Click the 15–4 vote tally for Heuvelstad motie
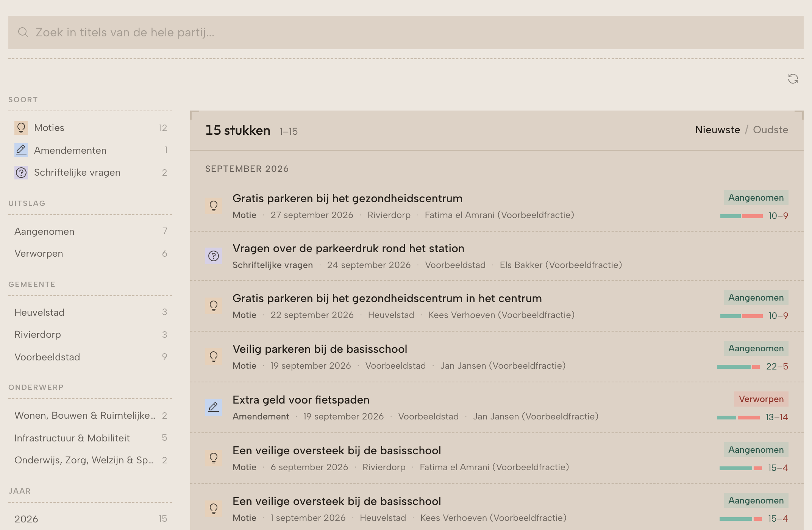Image resolution: width=812 pixels, height=530 pixels. tap(778, 519)
